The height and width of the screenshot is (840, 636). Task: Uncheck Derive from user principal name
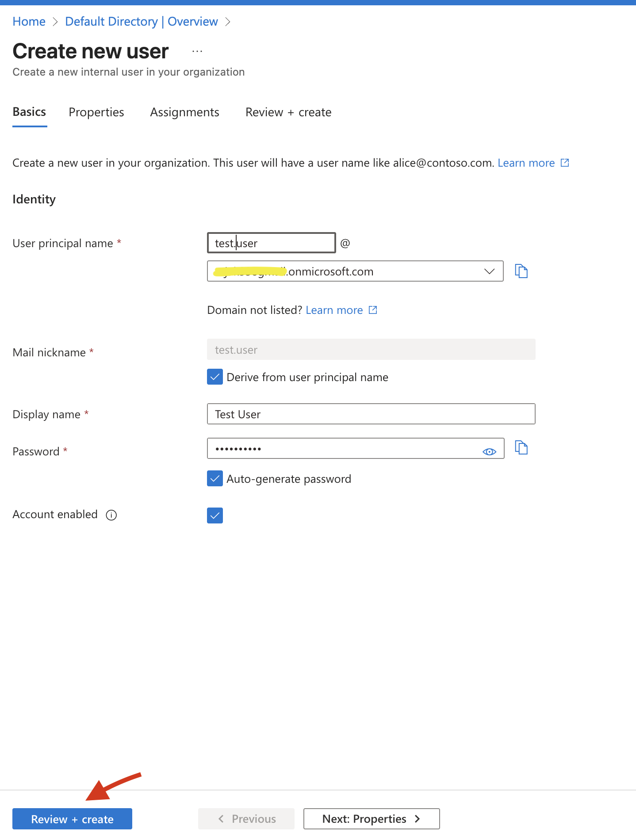215,377
